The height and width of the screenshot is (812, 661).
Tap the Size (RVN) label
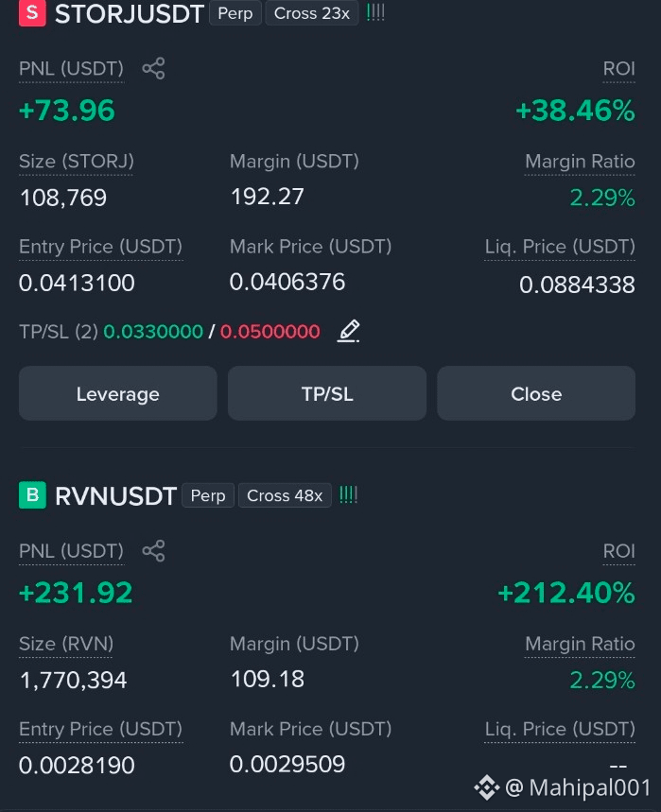click(66, 645)
